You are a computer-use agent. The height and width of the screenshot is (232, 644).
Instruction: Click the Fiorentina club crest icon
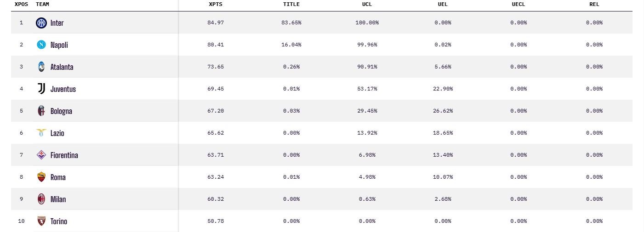41,155
